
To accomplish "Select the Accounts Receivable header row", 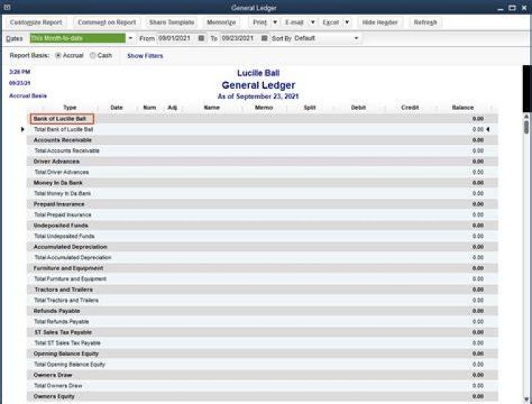I will 262,140.
